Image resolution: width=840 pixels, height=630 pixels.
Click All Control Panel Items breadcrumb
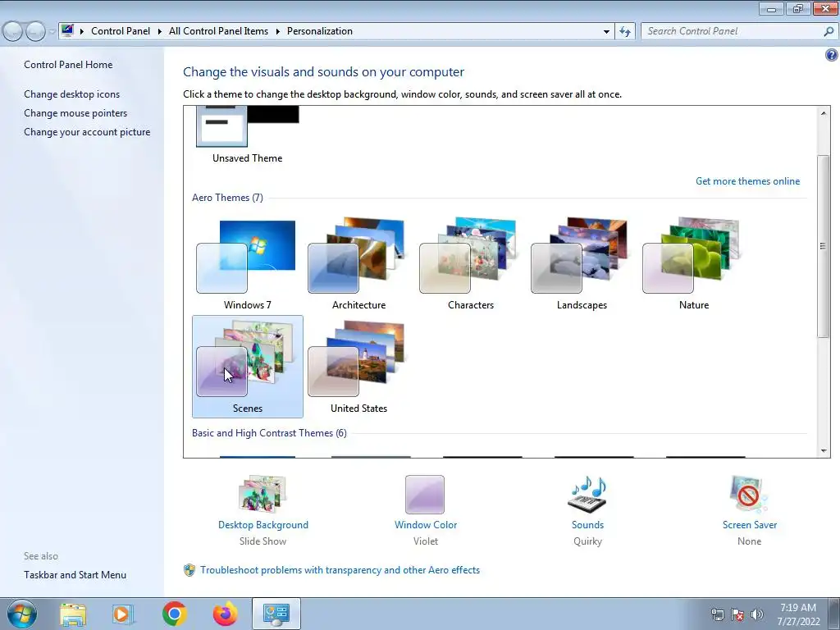click(218, 31)
